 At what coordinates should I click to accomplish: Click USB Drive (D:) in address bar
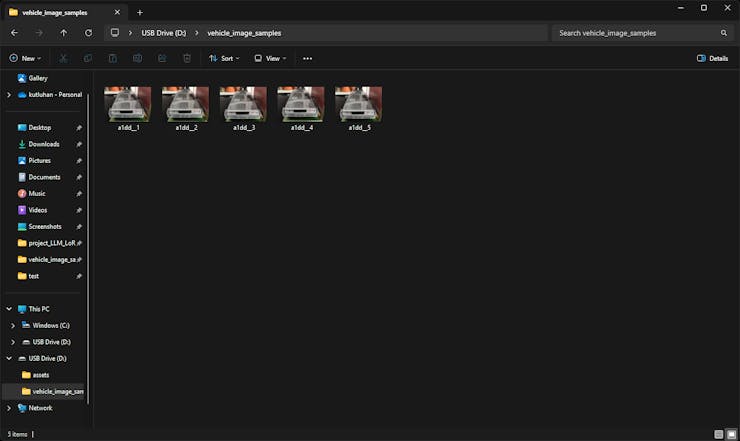coord(164,33)
